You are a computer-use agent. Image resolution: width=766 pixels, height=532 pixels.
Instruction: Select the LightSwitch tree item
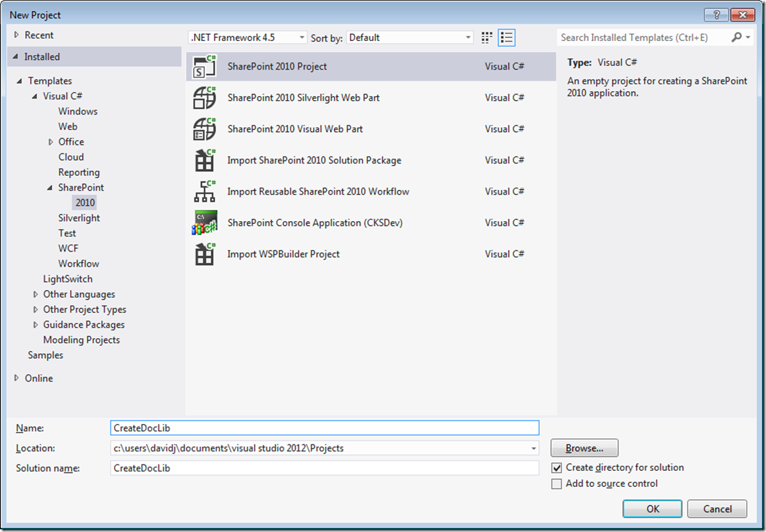tap(67, 279)
